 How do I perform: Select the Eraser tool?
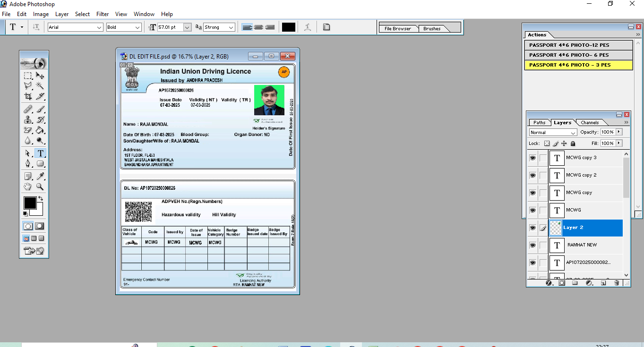click(x=28, y=130)
